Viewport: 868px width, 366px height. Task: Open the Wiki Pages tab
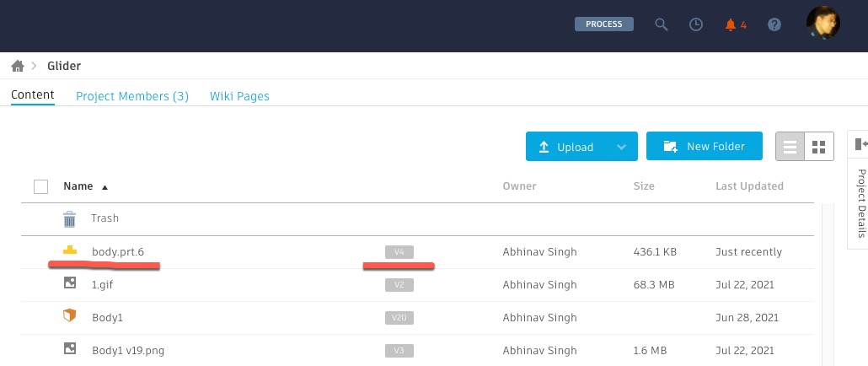click(x=239, y=96)
